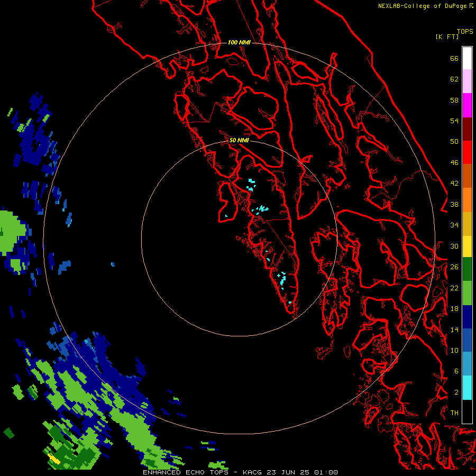Select the light orange legend swatch
Image resolution: width=476 pixels, height=476 pixels.
(467, 200)
